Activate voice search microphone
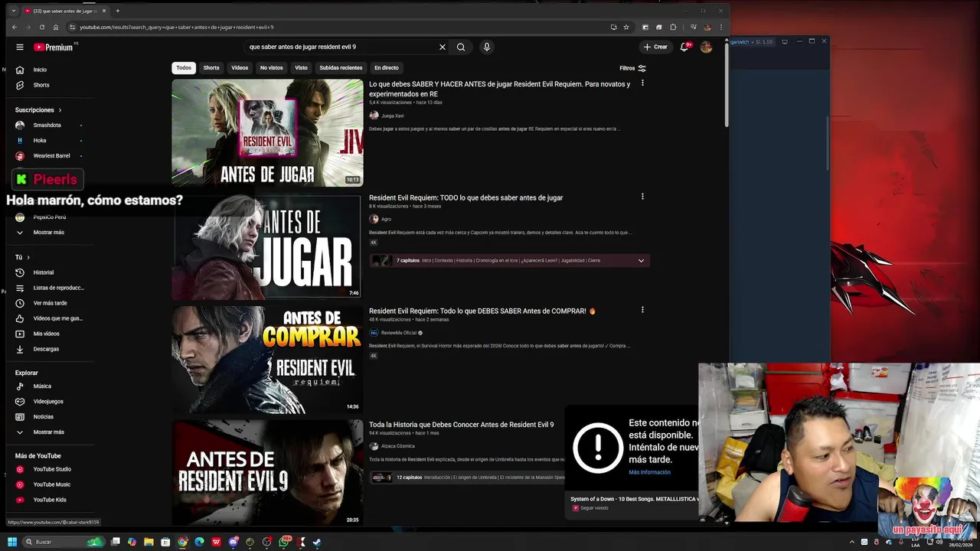The width and height of the screenshot is (980, 551). point(486,47)
